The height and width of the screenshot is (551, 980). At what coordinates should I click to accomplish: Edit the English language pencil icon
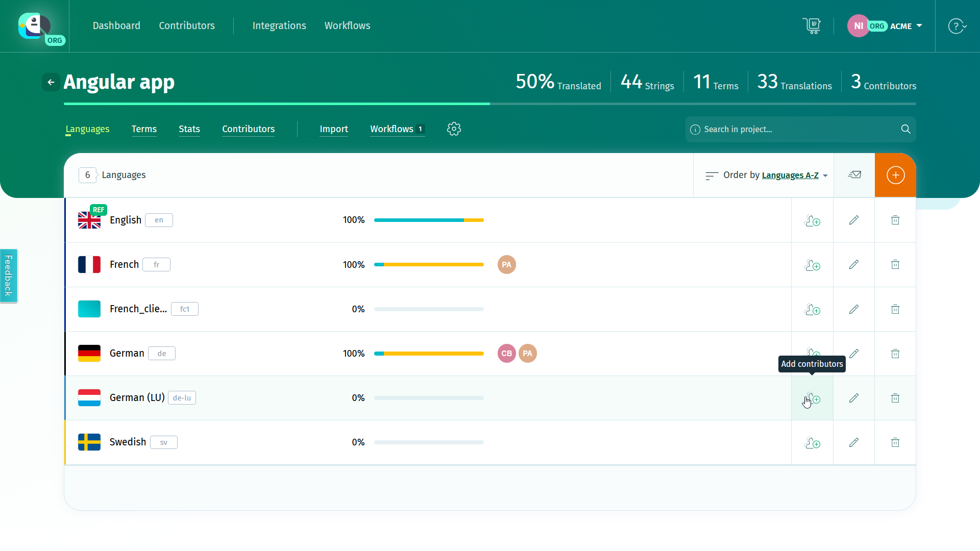[854, 220]
